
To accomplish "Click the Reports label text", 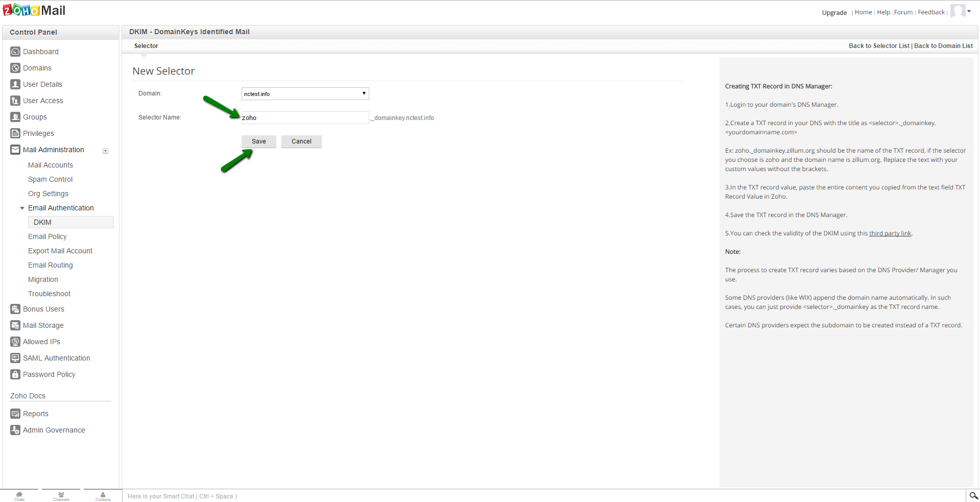I will pyautogui.click(x=36, y=414).
